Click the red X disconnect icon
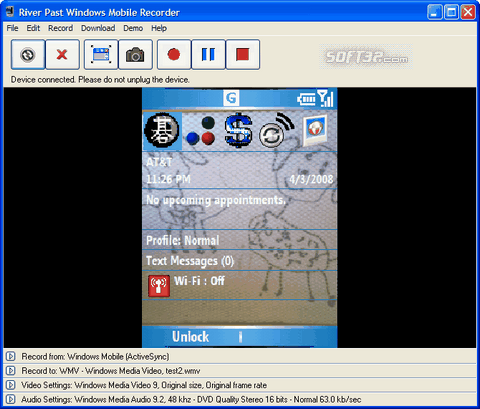This screenshot has height=409, width=480. [x=62, y=54]
